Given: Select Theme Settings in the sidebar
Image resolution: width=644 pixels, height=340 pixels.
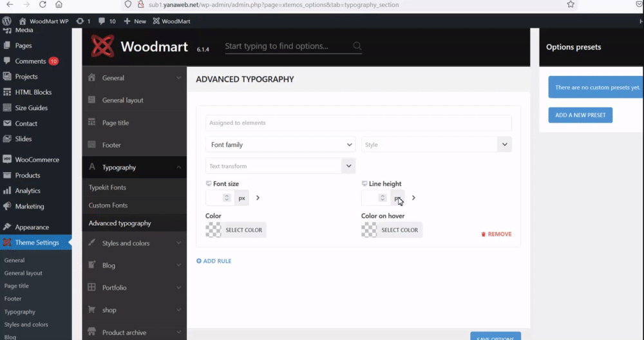Looking at the screenshot, I should [x=35, y=243].
